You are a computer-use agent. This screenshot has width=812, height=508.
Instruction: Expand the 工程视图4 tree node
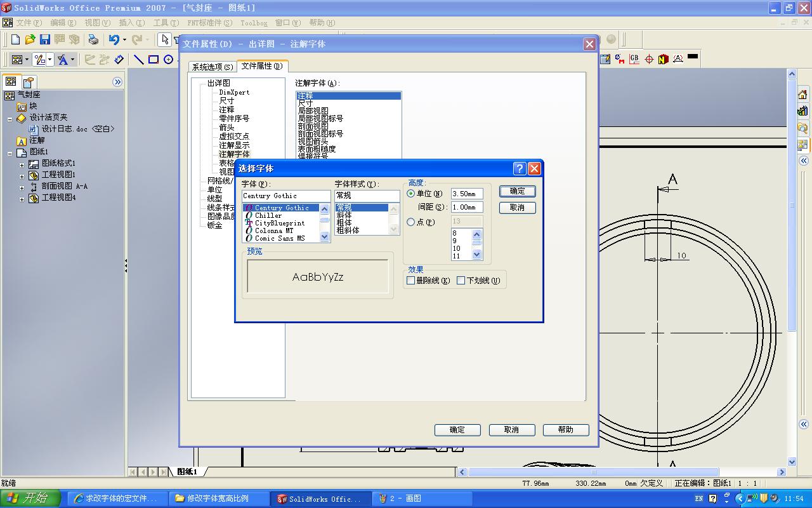coord(22,199)
